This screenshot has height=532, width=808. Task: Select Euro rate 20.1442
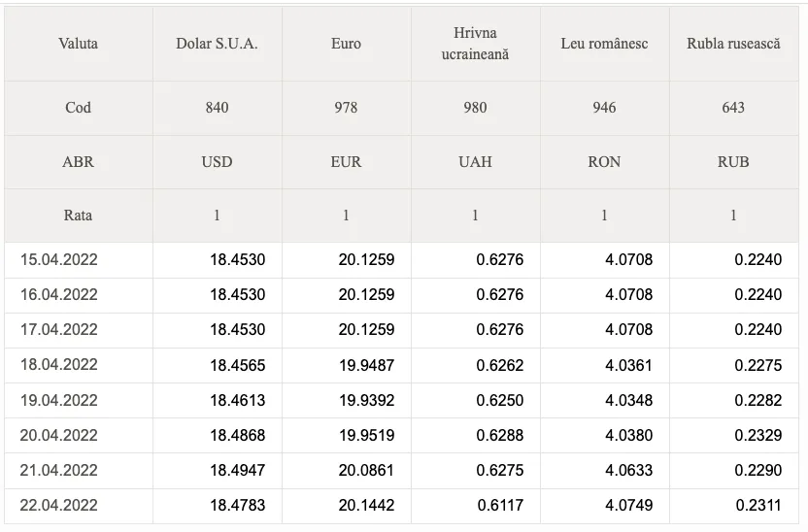click(366, 505)
